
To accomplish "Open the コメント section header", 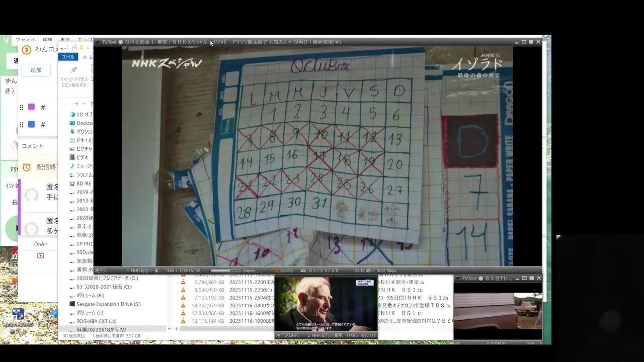I will click(32, 146).
